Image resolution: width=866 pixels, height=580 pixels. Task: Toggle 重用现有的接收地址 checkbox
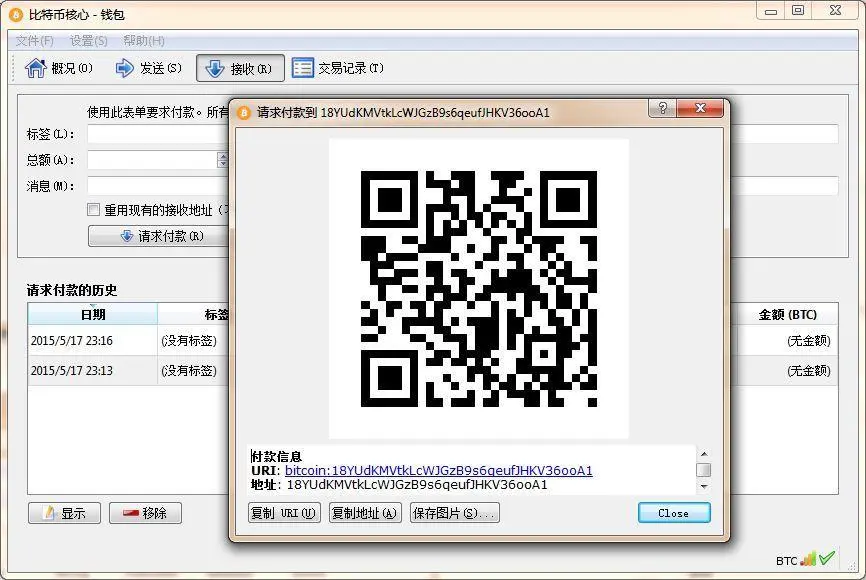tap(94, 210)
